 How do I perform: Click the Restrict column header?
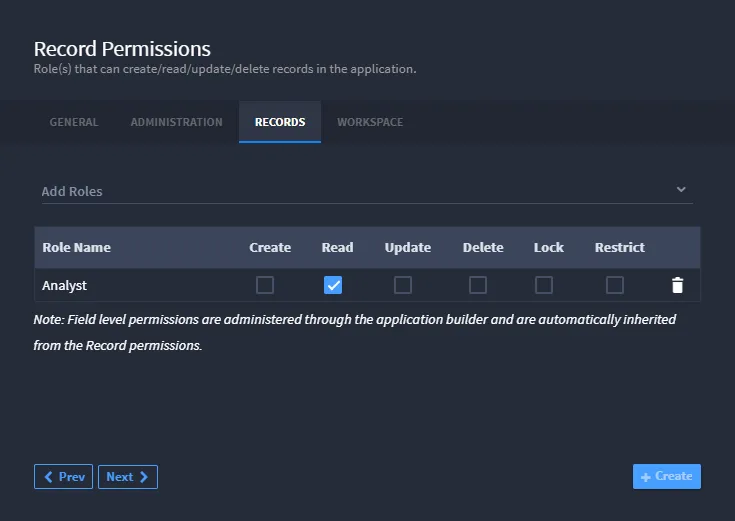620,247
